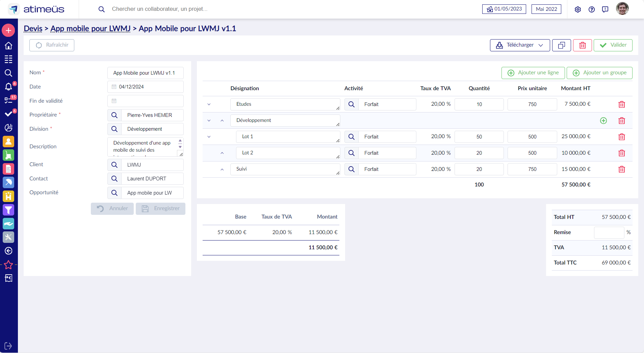
Task: Open App mobile pour LWMJ breadcrumb
Action: pyautogui.click(x=90, y=29)
